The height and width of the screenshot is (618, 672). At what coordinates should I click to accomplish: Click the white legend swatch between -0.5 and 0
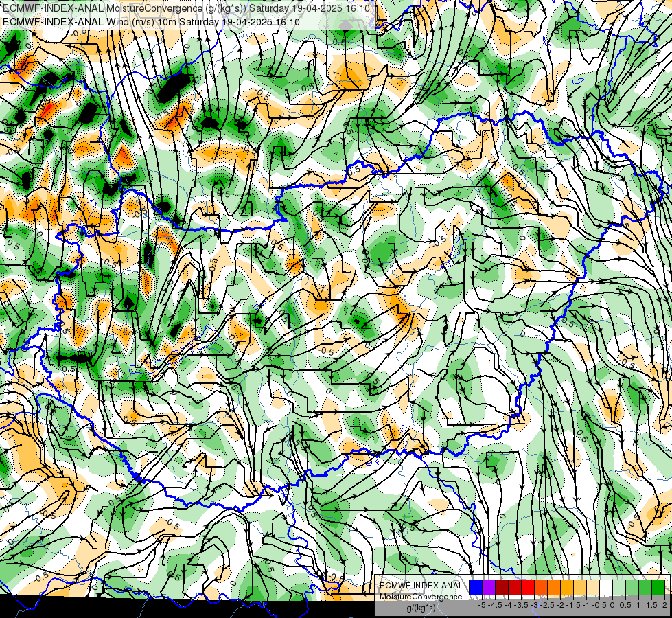[606, 588]
